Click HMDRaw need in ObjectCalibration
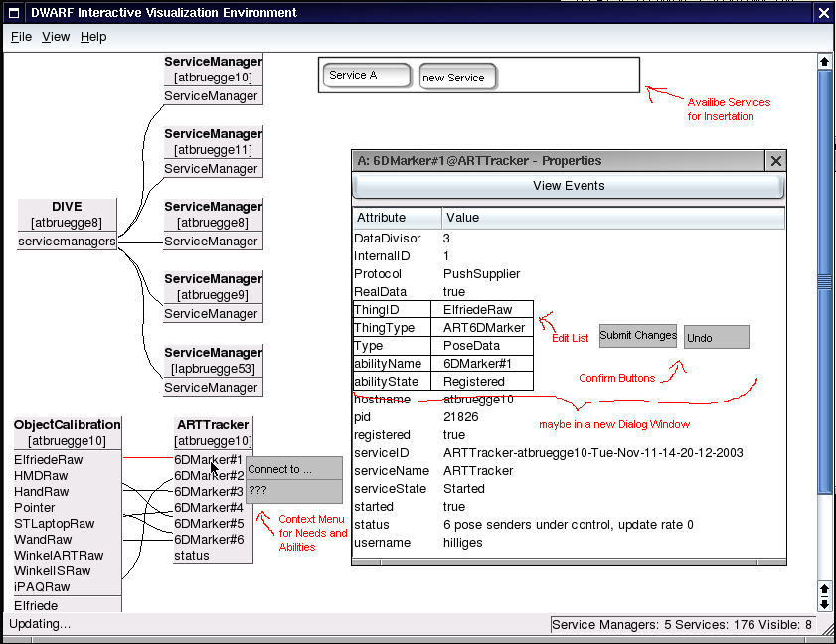The image size is (836, 644). click(x=68, y=475)
